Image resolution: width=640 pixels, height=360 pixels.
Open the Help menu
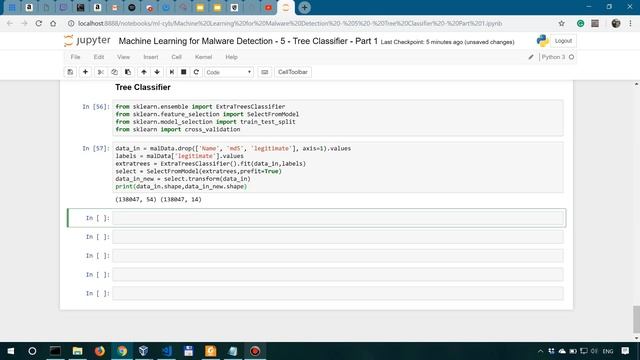[x=231, y=57]
